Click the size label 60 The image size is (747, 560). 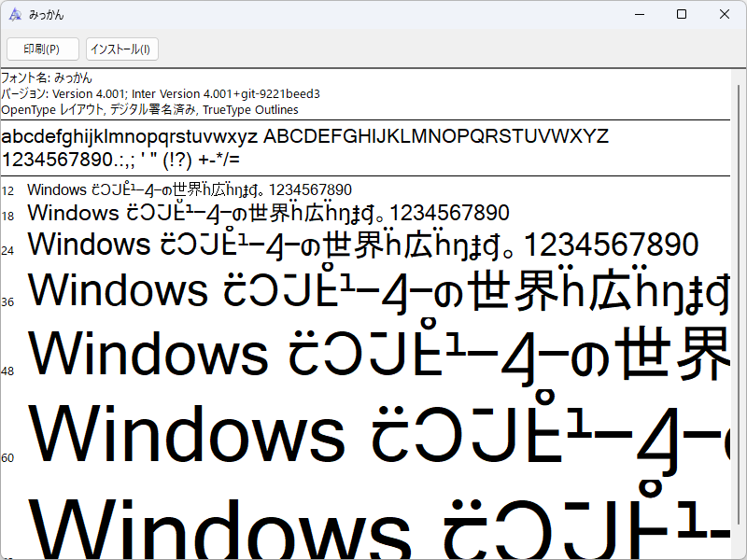[7, 458]
